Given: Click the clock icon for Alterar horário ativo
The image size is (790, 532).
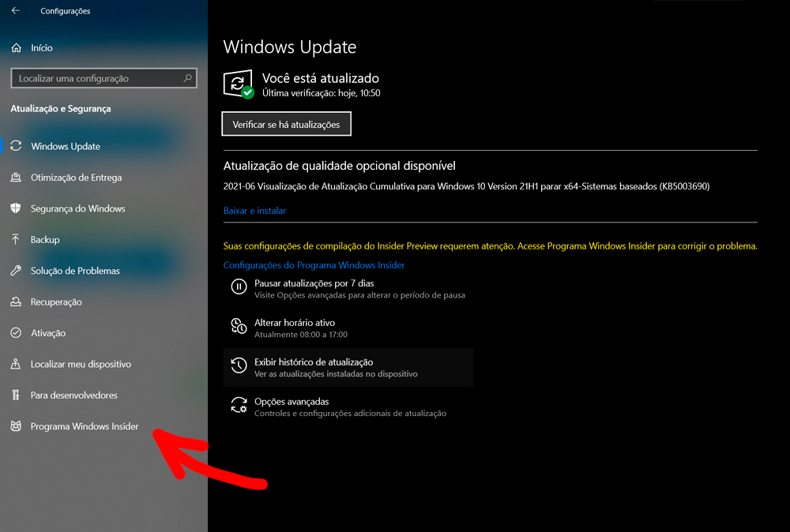Looking at the screenshot, I should pos(239,326).
